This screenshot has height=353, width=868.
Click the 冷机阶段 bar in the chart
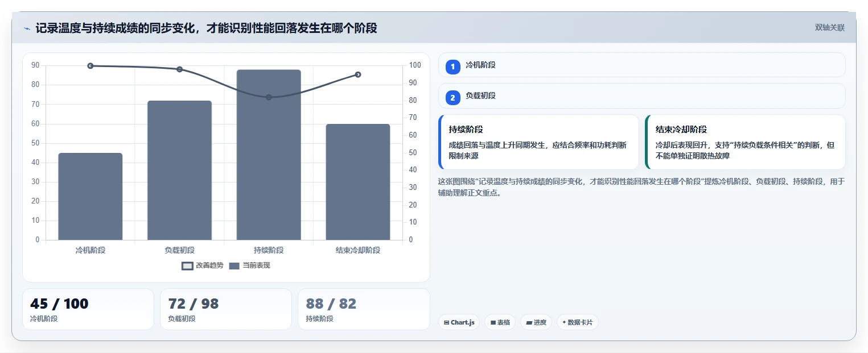(90, 196)
